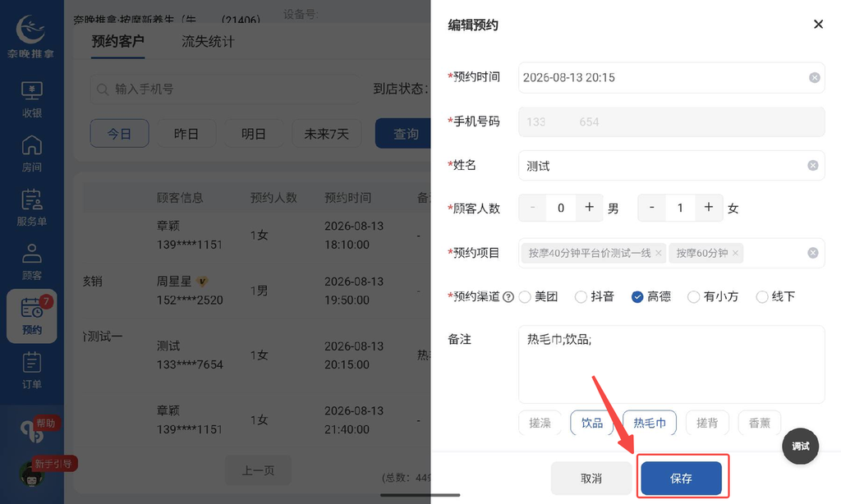This screenshot has height=504, width=841.
Task: Open the 顾客 customers sidebar icon
Action: click(32, 262)
